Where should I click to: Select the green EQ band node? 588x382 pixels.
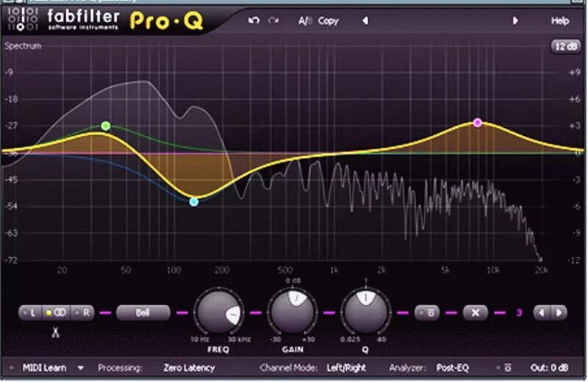point(106,126)
